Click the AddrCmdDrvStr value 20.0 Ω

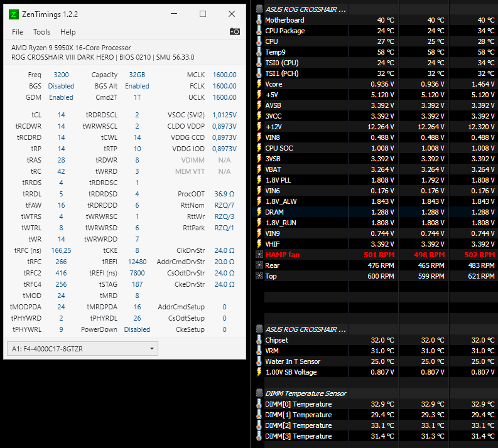click(224, 262)
